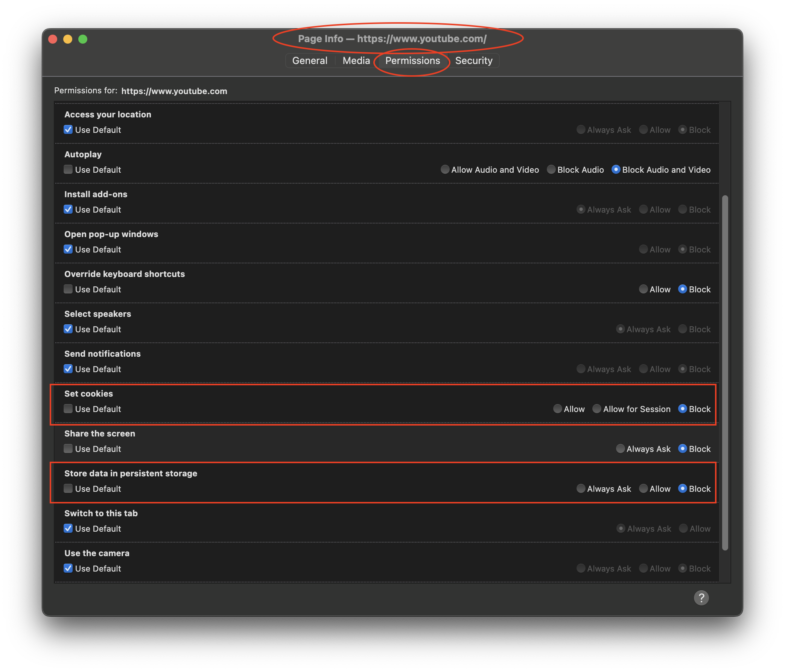Switch to the Media tab
The width and height of the screenshot is (785, 672).
(356, 61)
